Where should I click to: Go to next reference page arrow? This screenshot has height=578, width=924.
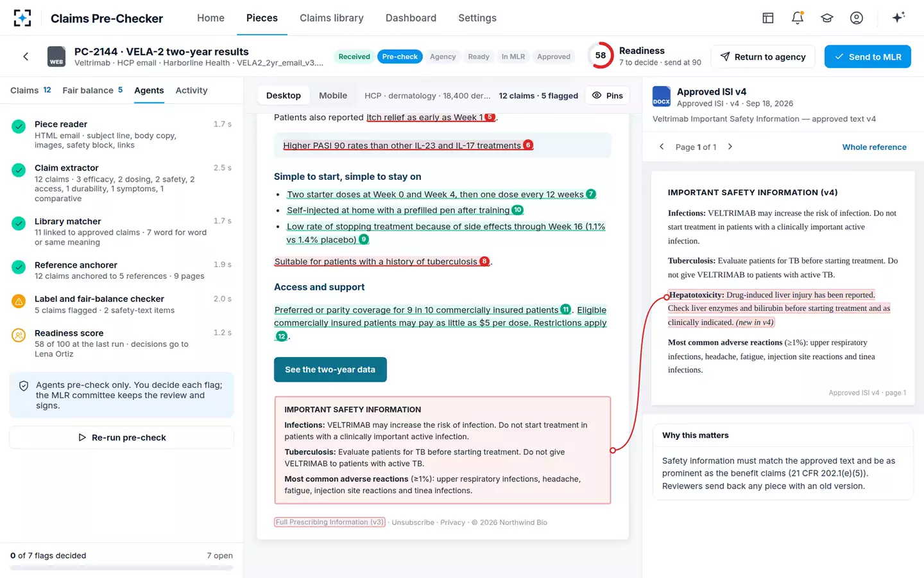click(x=730, y=147)
